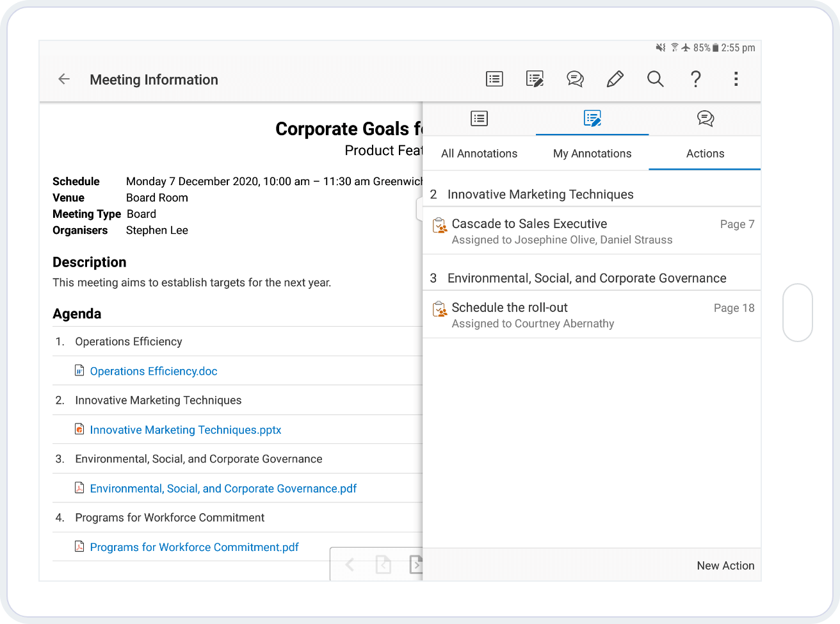The width and height of the screenshot is (840, 624).
Task: Open Innovative Marketing Techniques.pptx link
Action: coord(186,430)
